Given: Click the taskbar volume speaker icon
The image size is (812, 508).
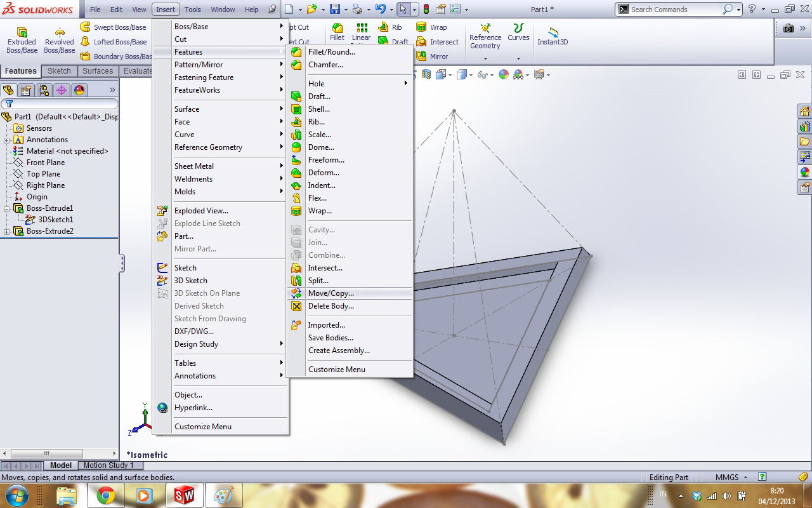Looking at the screenshot, I should 726,495.
